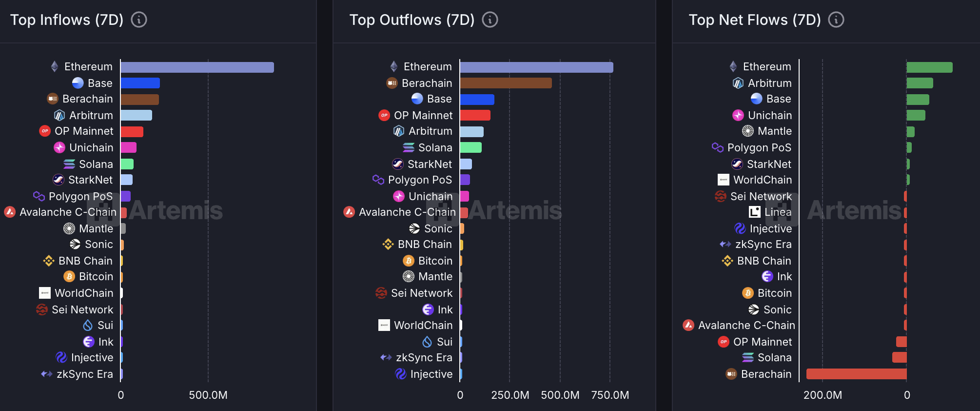Click the Base bar in Top Inflows

tap(140, 83)
